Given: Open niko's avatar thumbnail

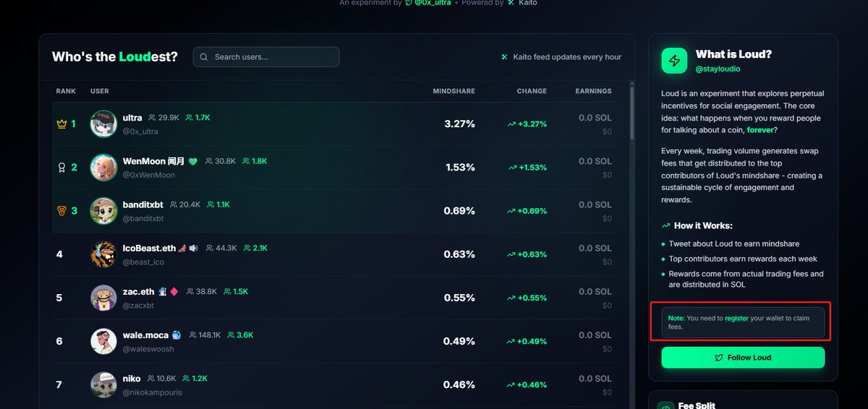Looking at the screenshot, I should 103,384.
